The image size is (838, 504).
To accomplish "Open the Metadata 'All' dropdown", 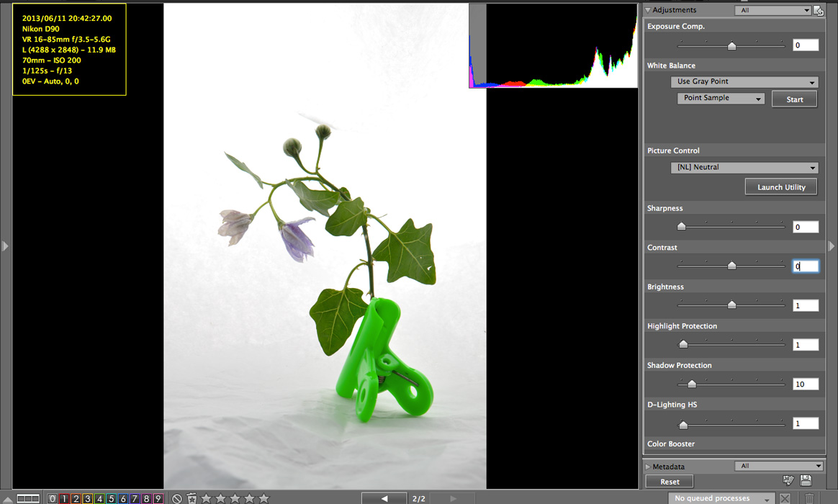I will point(779,466).
